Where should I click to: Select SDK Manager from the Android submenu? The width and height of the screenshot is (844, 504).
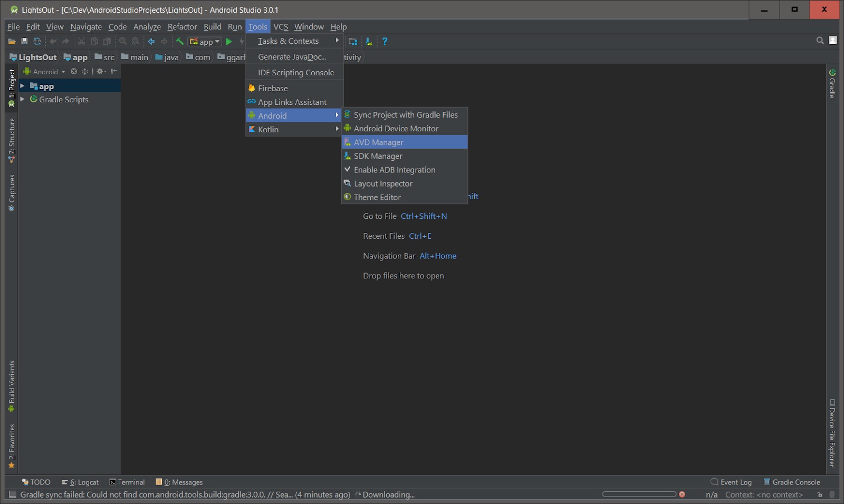coord(405,156)
